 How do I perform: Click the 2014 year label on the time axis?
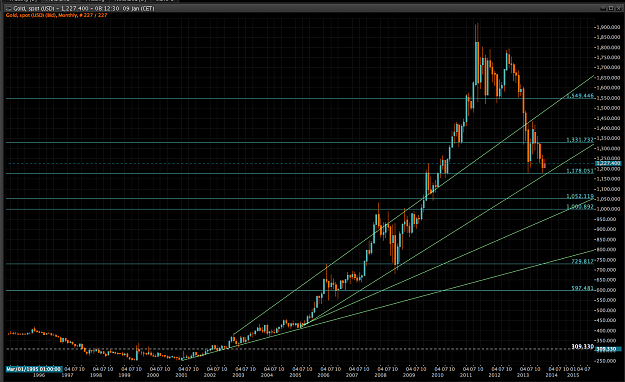point(552,375)
